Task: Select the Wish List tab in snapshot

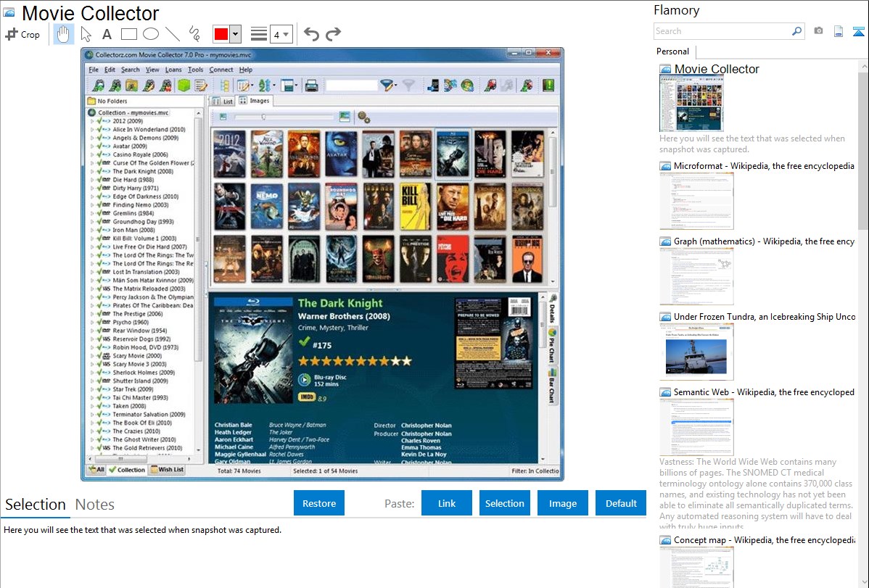Action: point(167,469)
